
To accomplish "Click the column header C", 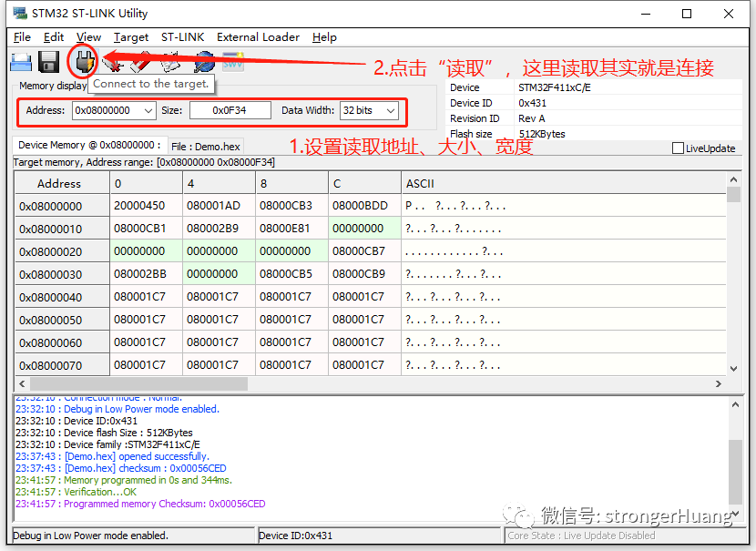I will 364,183.
